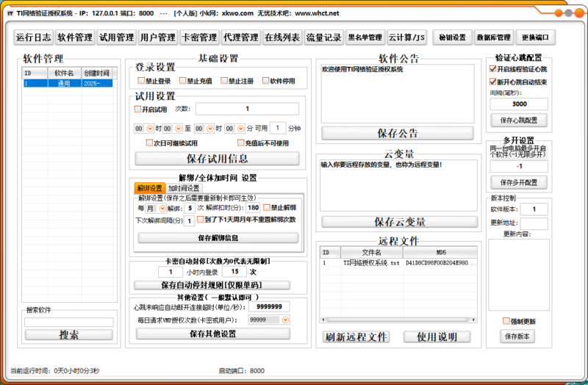
Task: Click the 可用 分钟 input field
Action: [x=278, y=128]
